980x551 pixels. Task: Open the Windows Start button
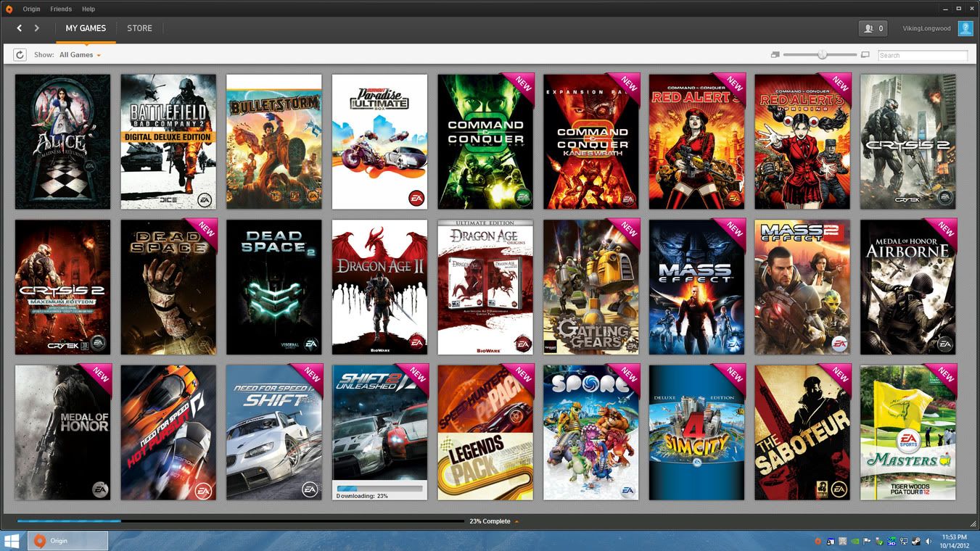click(x=12, y=541)
